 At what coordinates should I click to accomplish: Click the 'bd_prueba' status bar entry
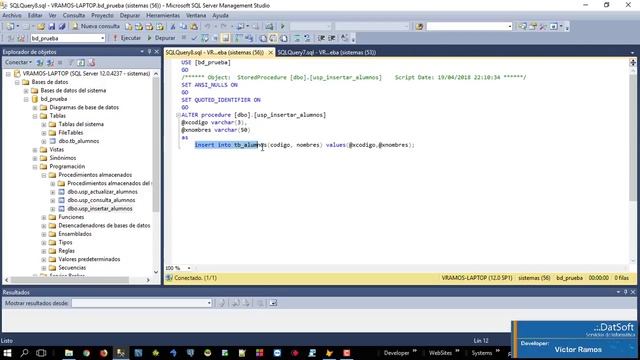click(x=569, y=278)
